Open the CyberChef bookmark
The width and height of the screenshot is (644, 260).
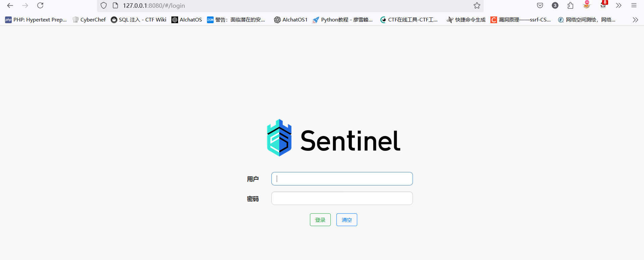pyautogui.click(x=89, y=20)
